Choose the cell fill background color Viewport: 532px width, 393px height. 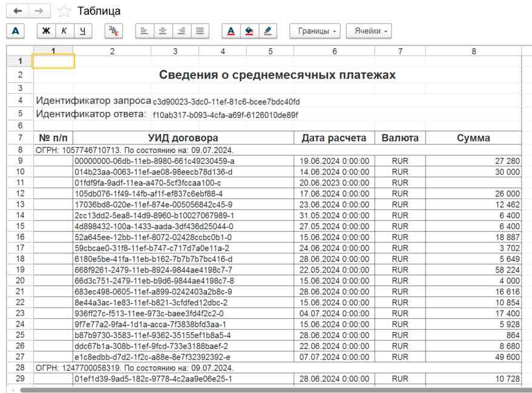(249, 31)
